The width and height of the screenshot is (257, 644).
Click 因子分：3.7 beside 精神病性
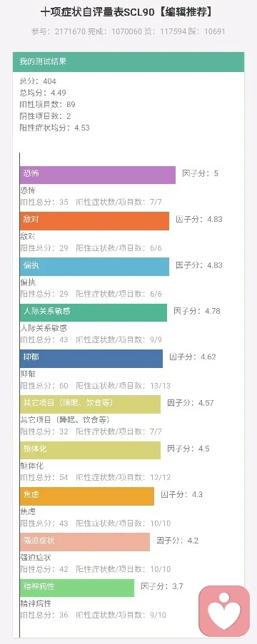[x=162, y=586]
